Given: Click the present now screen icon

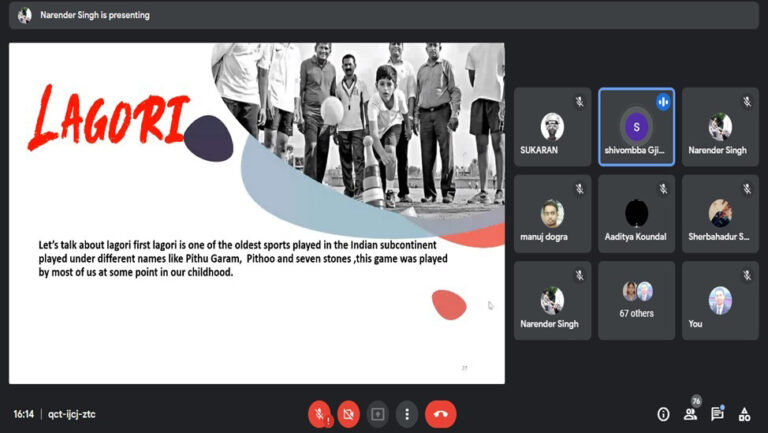Looking at the screenshot, I should coord(378,414).
